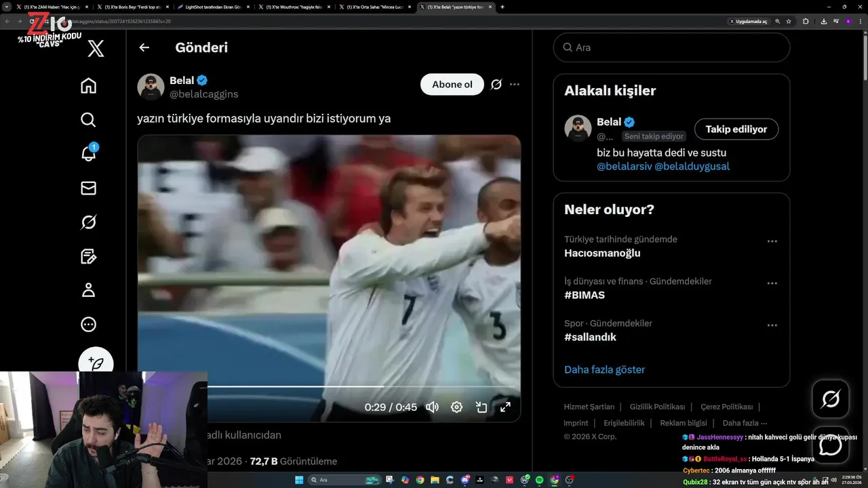Open floating chat messages button
868x488 pixels.
(x=831, y=445)
